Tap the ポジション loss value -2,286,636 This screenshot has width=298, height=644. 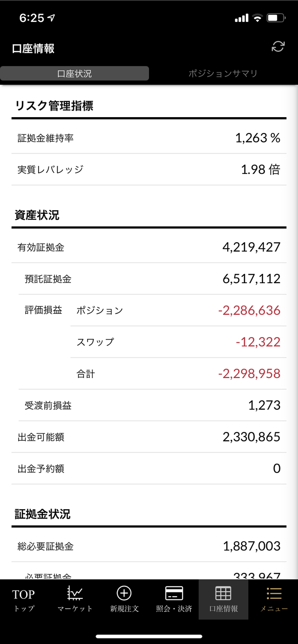point(249,310)
